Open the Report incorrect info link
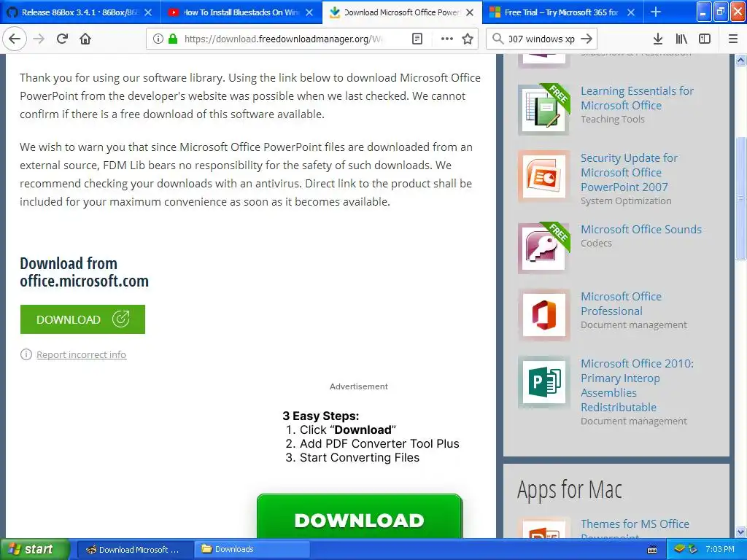 click(82, 355)
